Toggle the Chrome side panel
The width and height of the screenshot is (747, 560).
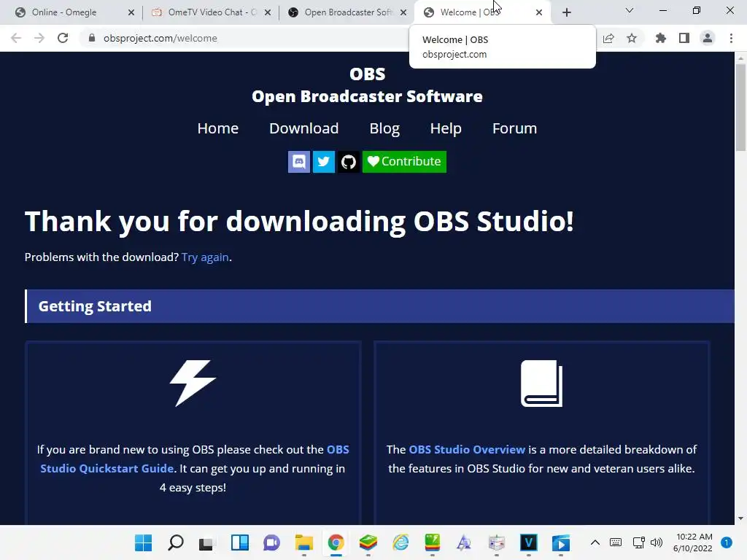(x=684, y=38)
